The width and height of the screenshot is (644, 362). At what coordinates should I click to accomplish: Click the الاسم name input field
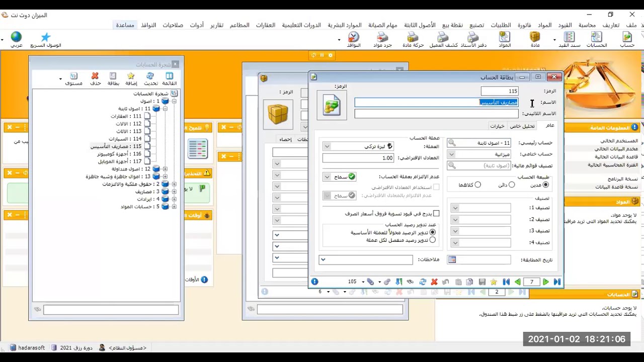point(436,103)
